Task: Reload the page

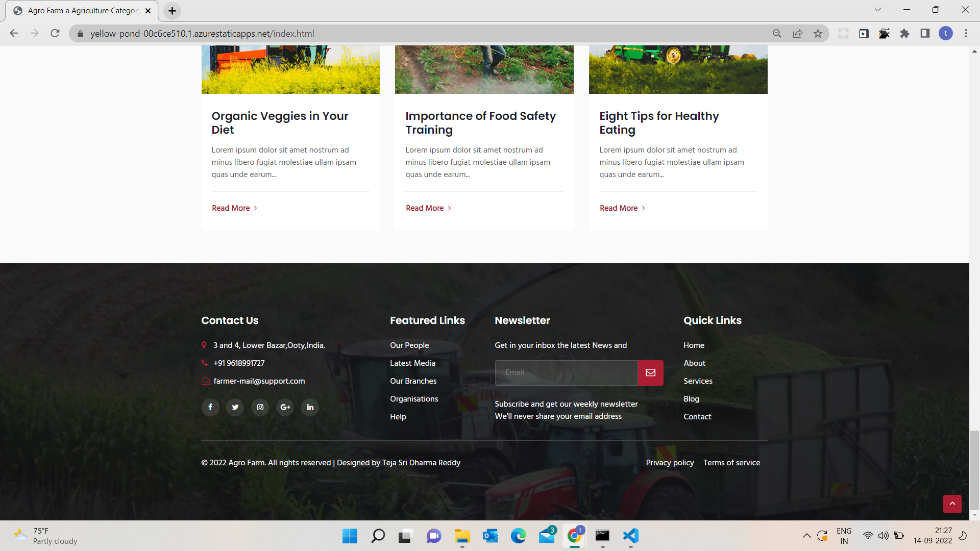Action: [55, 33]
